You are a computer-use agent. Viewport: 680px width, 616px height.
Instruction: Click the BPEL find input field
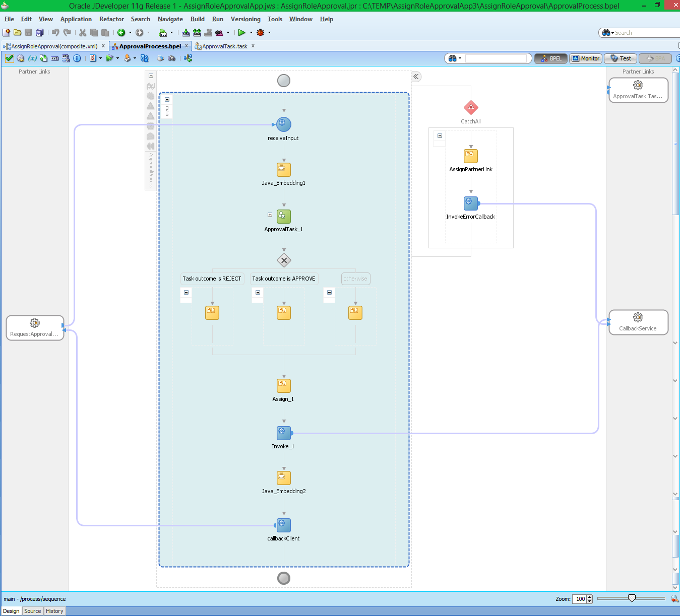(x=496, y=58)
